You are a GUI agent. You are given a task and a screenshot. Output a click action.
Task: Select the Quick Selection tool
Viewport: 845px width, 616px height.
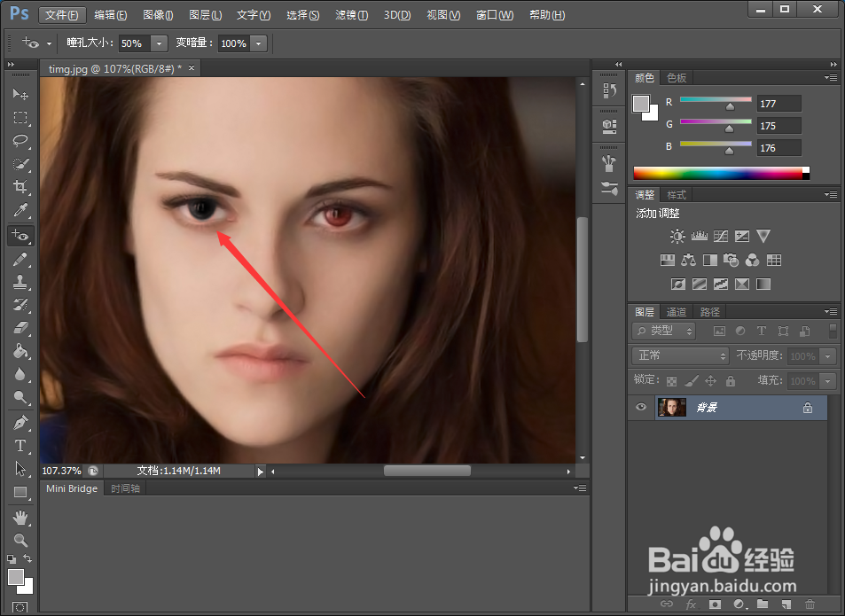20,164
